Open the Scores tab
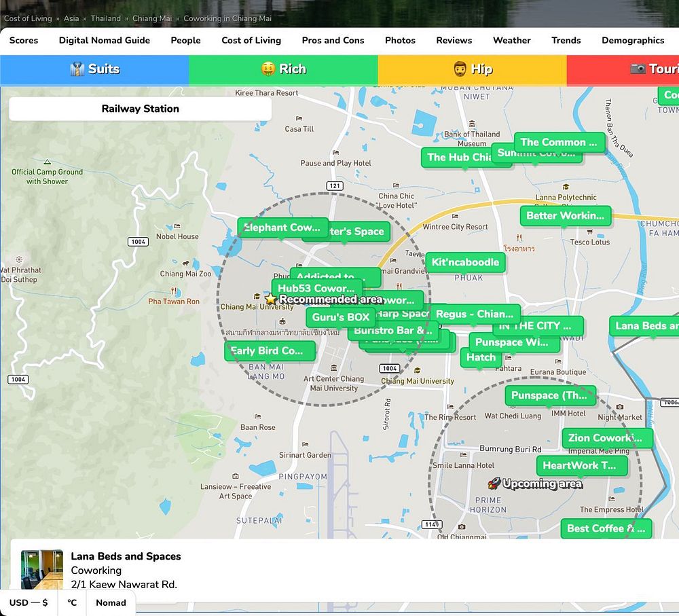Screen dimensions: 679x616 (24, 40)
